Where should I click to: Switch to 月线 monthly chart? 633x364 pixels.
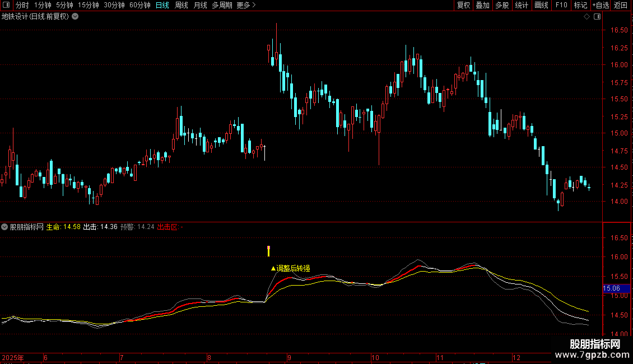pos(200,5)
